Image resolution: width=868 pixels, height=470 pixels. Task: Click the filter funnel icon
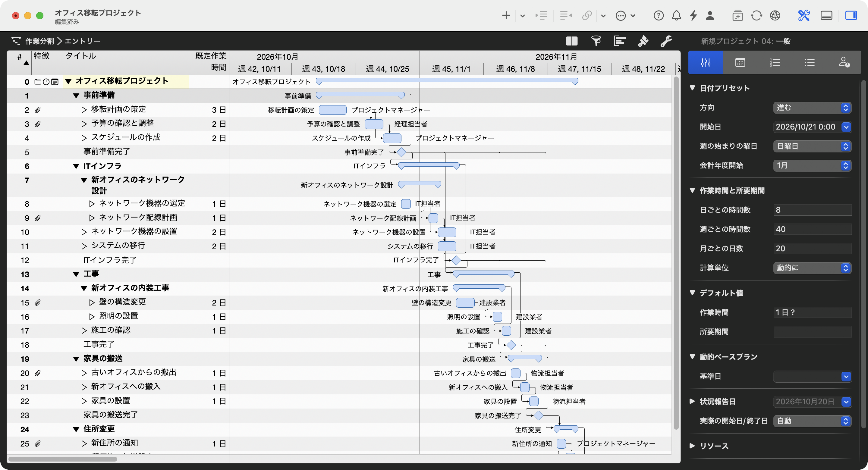tap(596, 41)
